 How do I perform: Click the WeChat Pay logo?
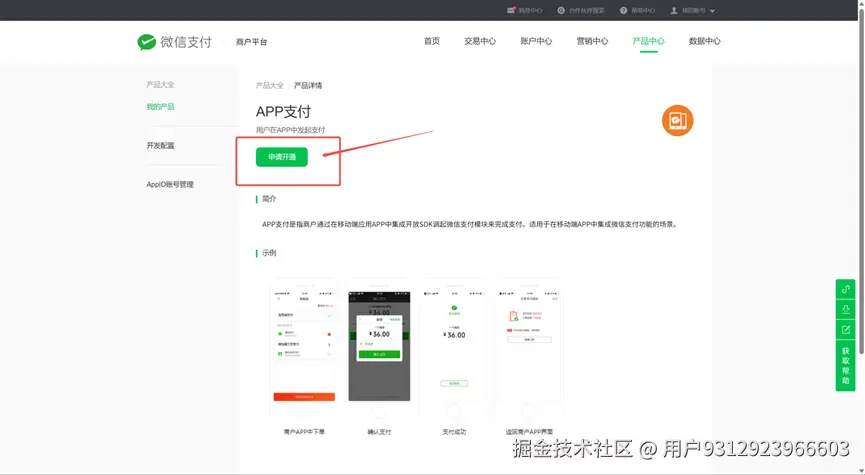(x=174, y=42)
